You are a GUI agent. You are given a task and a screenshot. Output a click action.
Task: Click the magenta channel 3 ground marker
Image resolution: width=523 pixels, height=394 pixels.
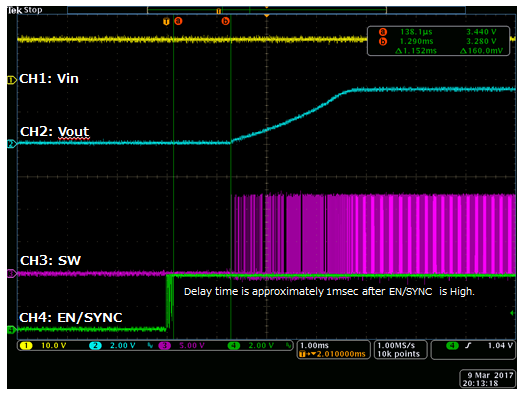pos(12,274)
